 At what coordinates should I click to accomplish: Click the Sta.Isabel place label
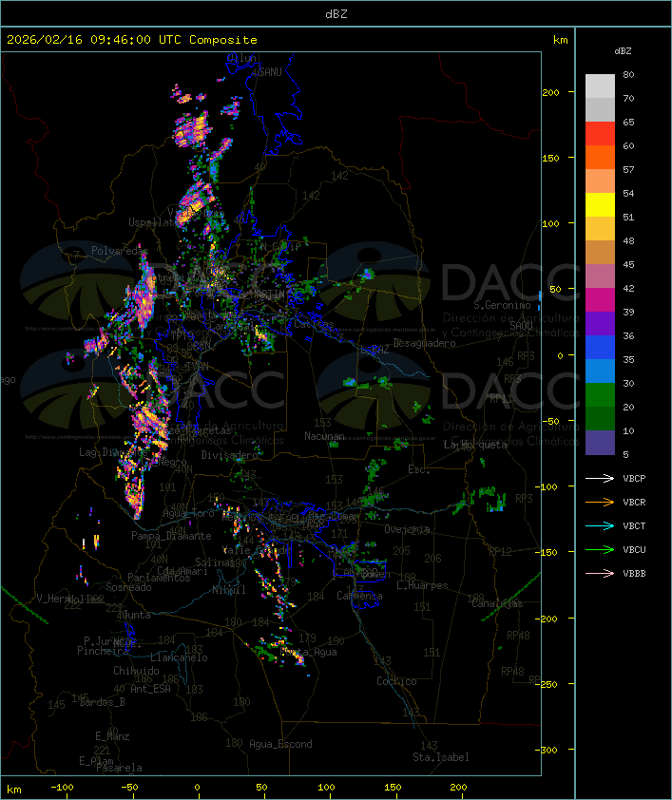coord(441,757)
